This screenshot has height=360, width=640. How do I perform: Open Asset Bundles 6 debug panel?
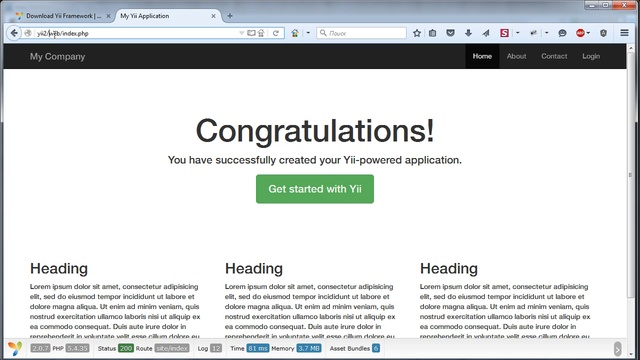354,348
